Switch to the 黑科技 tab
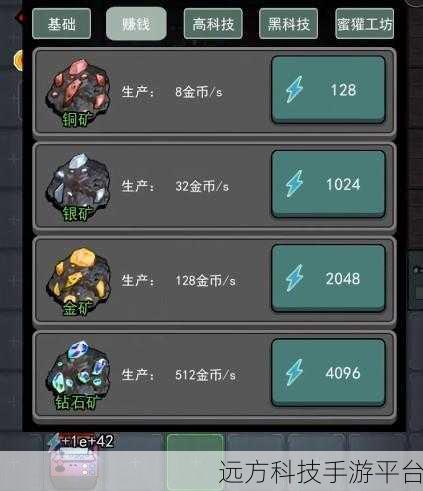The height and width of the screenshot is (491, 423). (x=288, y=24)
